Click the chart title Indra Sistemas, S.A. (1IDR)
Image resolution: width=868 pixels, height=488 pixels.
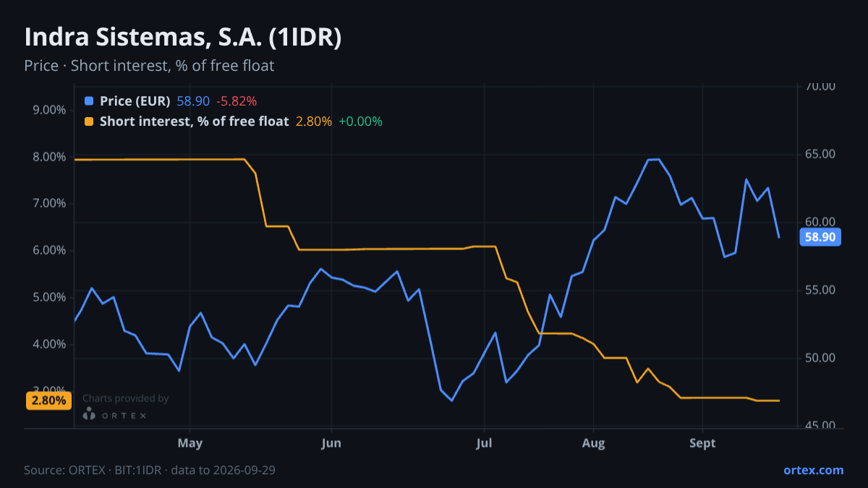click(183, 38)
